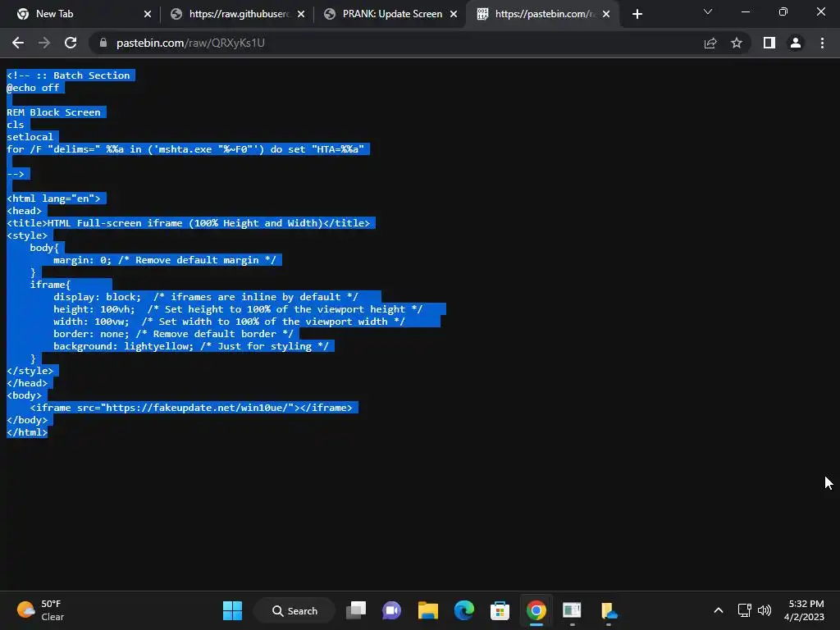Screen dimensions: 840x630
Task: Open the browser side panel
Action: (769, 43)
